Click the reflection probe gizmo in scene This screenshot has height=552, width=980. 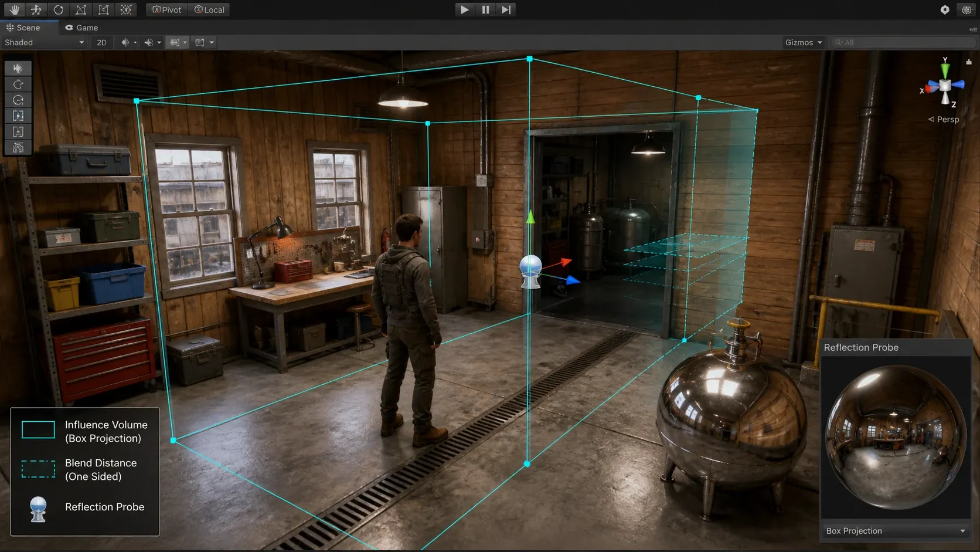point(531,272)
